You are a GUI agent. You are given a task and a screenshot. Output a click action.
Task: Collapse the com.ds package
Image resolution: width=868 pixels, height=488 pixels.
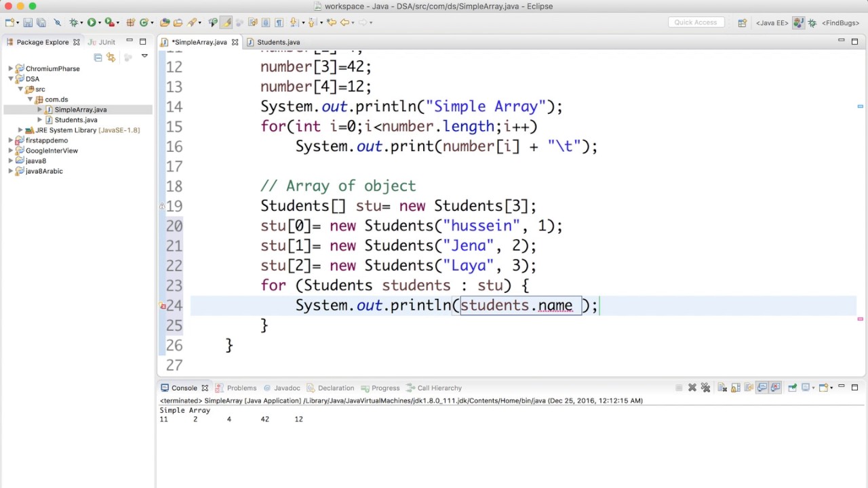pos(30,99)
